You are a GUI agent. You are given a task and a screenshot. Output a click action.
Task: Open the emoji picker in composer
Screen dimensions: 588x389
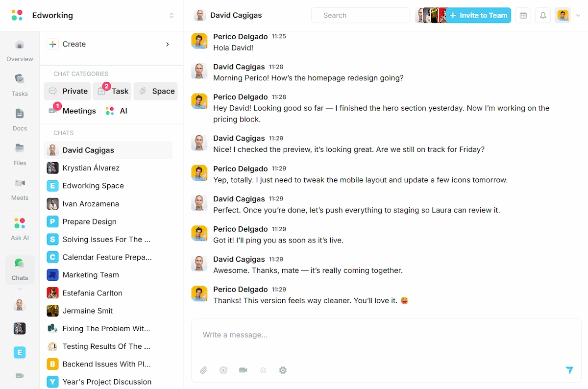(x=263, y=370)
